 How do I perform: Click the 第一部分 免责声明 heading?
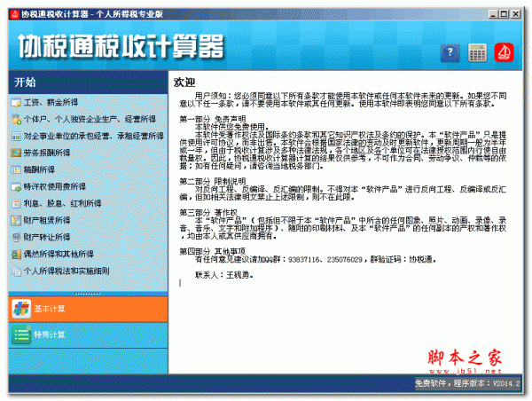[x=213, y=119]
